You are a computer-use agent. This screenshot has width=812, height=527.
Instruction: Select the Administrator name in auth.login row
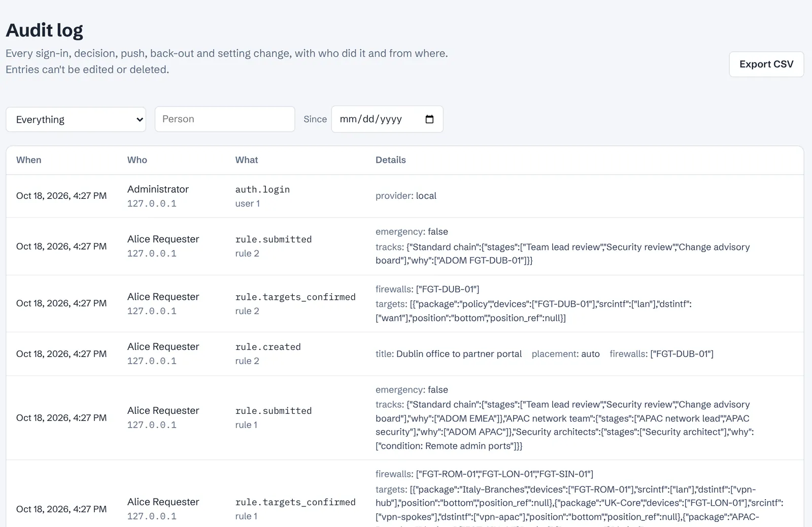point(158,189)
